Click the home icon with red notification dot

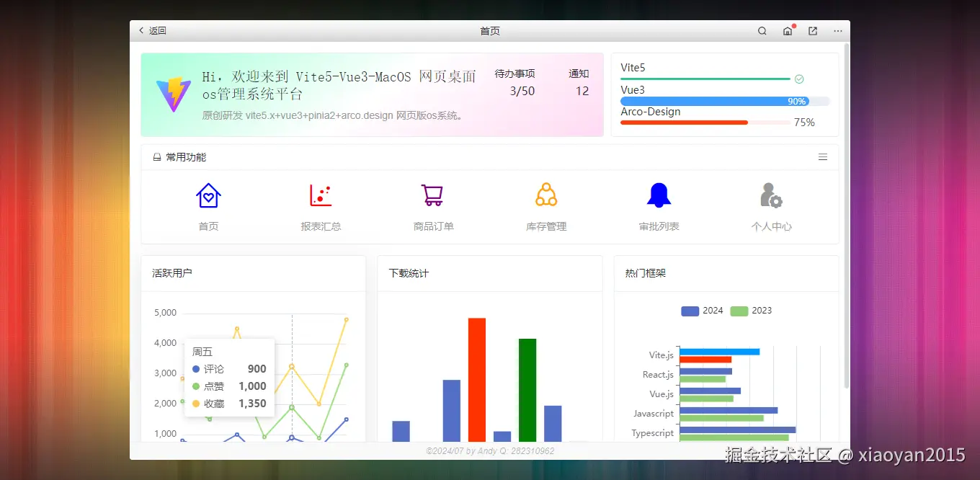click(x=788, y=31)
